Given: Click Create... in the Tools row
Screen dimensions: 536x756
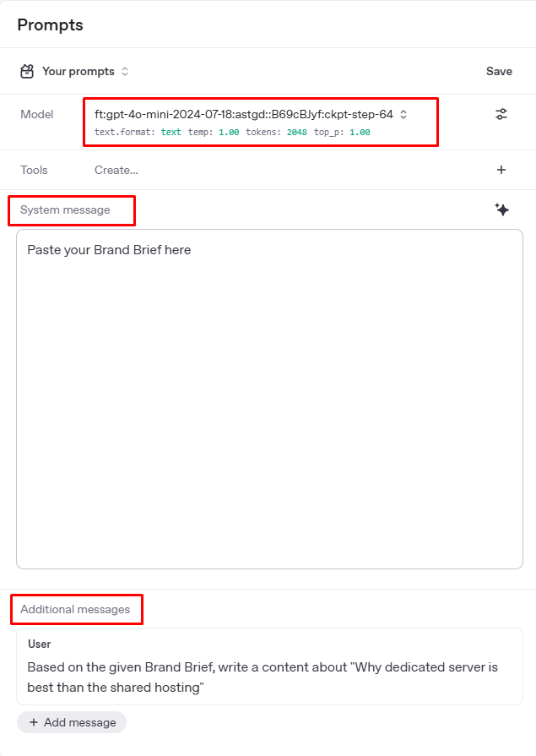Looking at the screenshot, I should point(116,170).
